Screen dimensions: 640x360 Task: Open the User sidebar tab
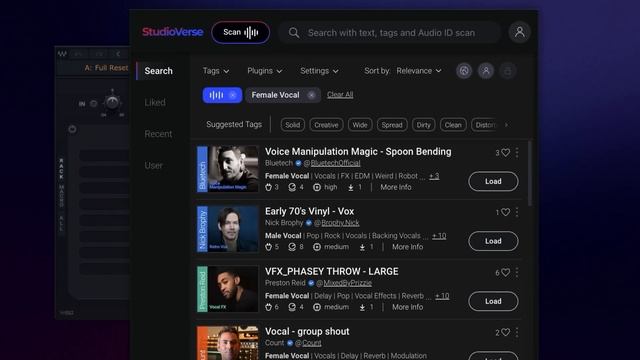pyautogui.click(x=153, y=165)
